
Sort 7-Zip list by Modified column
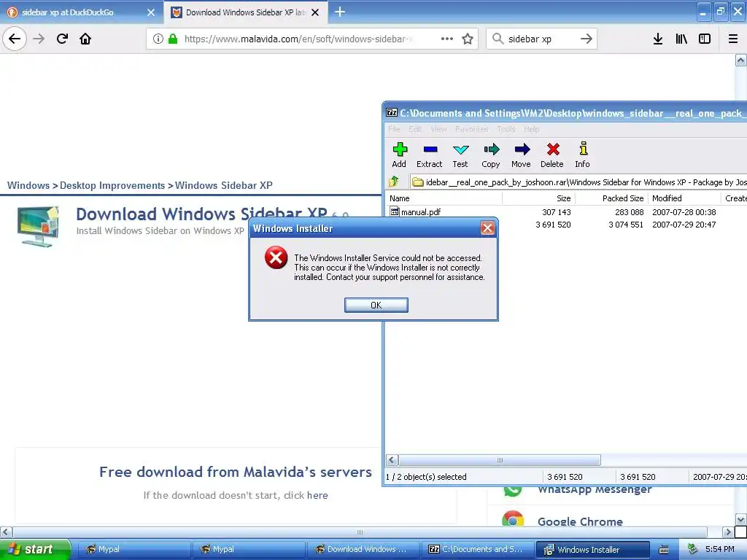(x=684, y=198)
